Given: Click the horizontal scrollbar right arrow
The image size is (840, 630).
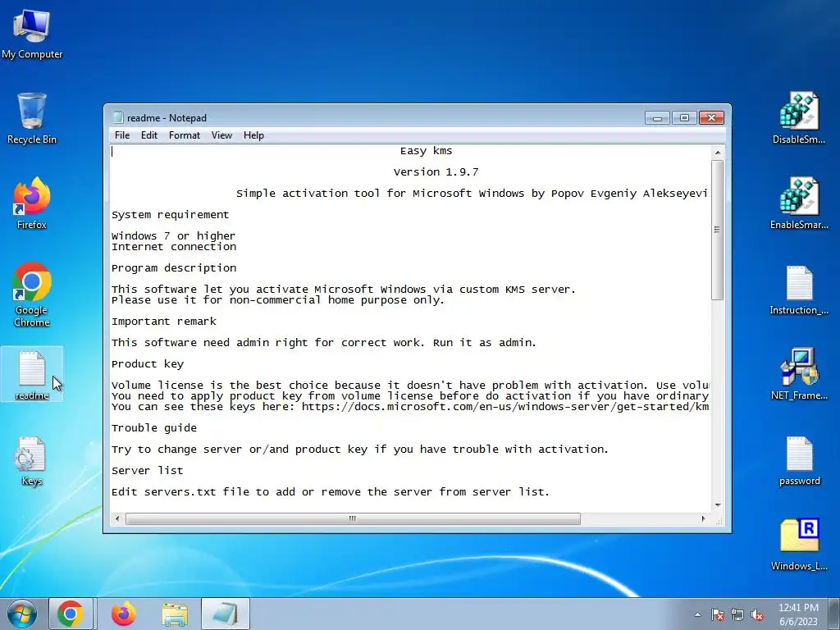Looking at the screenshot, I should click(703, 518).
